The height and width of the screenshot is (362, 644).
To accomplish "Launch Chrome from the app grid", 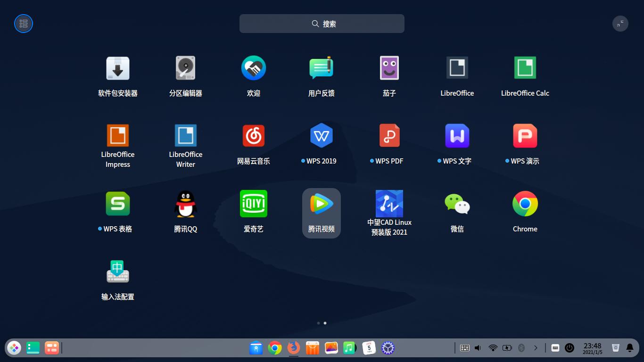I will coord(525,204).
